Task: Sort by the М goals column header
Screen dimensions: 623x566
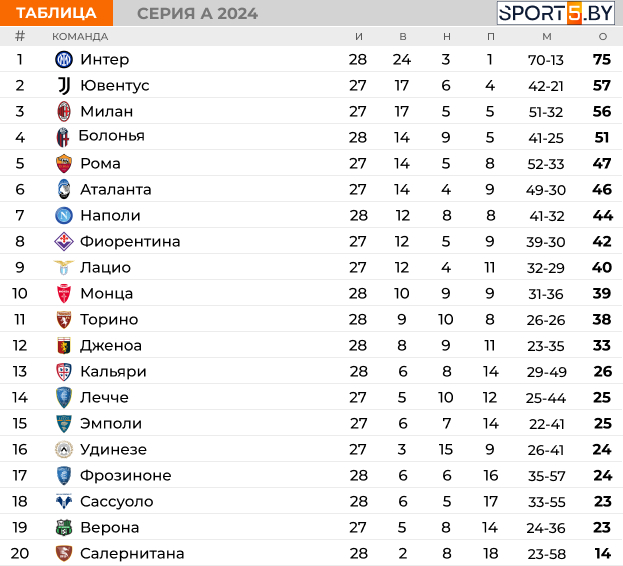Action: (547, 37)
